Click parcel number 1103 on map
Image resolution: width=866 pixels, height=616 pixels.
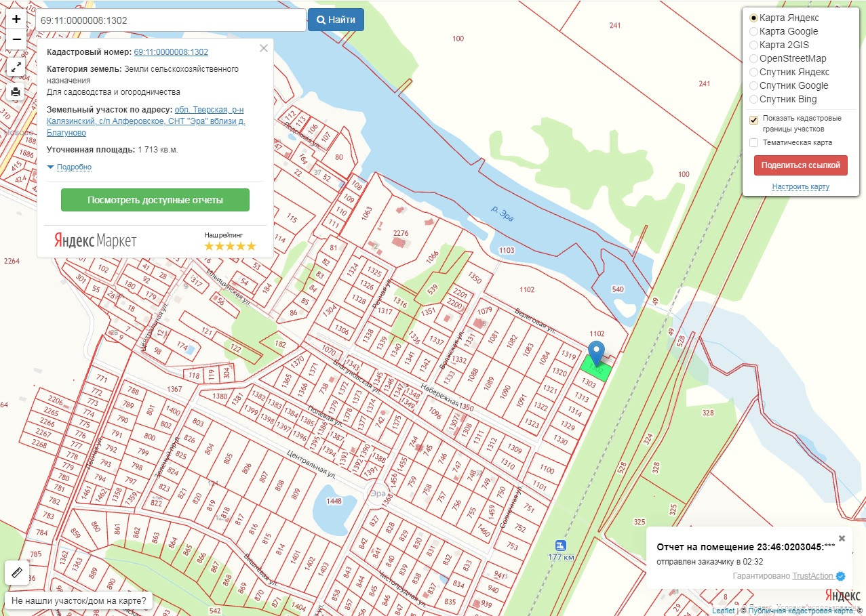[x=507, y=251]
